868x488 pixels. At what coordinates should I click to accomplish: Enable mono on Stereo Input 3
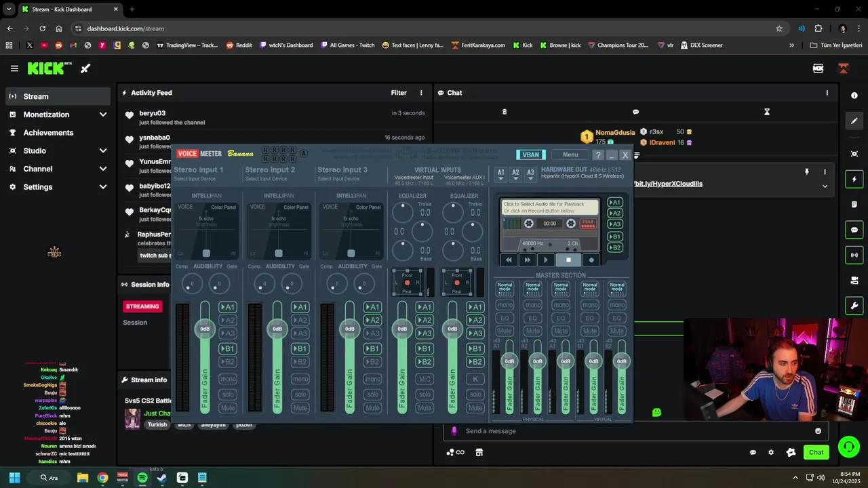pos(372,379)
